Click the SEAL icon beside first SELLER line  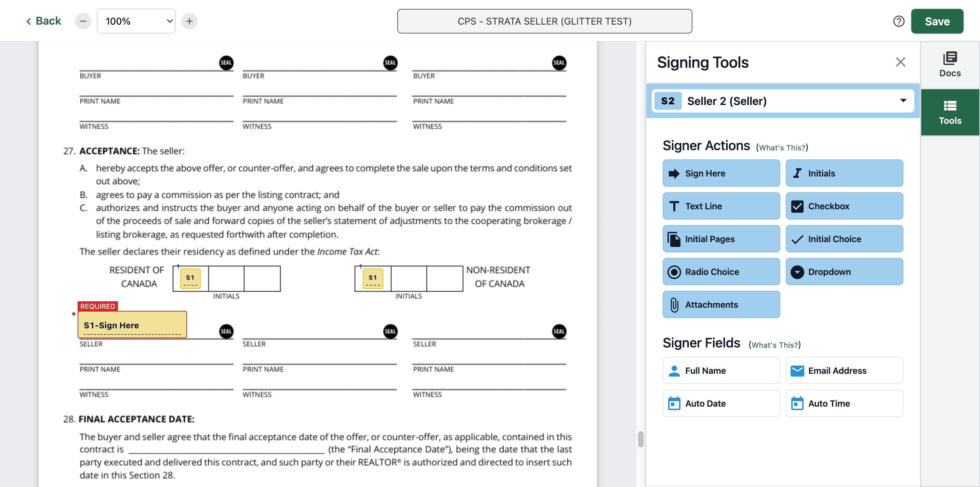(226, 331)
